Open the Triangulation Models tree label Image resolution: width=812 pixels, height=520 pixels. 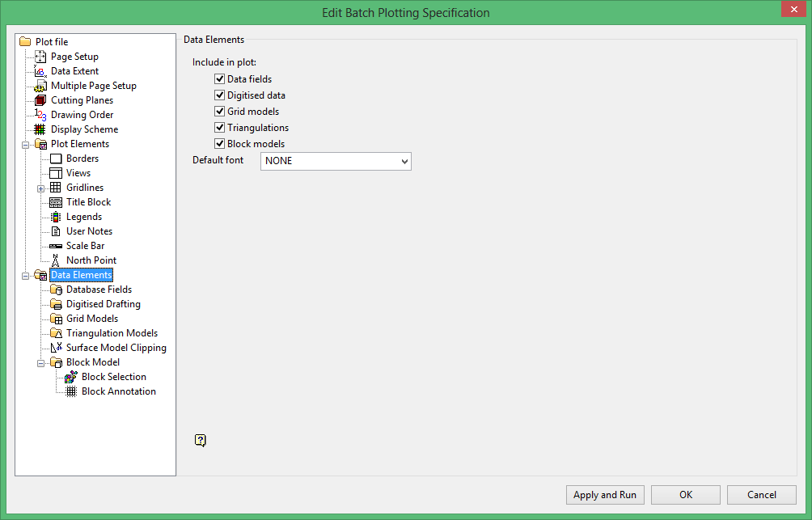(112, 333)
